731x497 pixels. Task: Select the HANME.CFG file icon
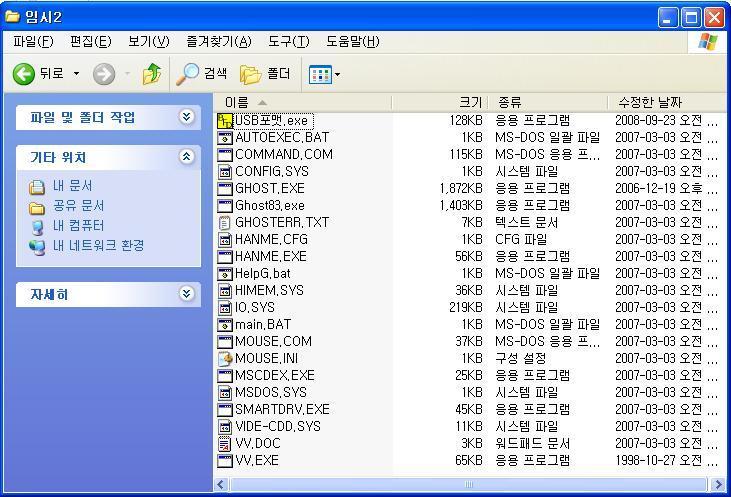pos(225,240)
